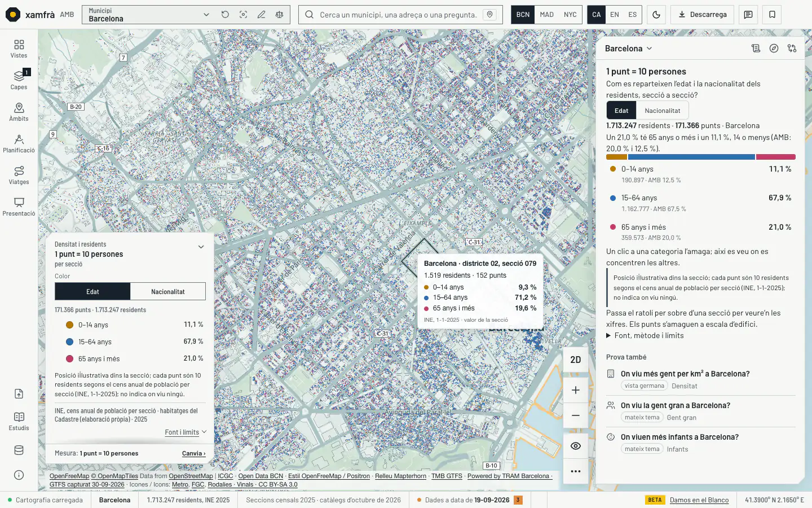Viewport: 812px width, 508px height.
Task: Open the Viatges sidebar section
Action: click(x=19, y=175)
